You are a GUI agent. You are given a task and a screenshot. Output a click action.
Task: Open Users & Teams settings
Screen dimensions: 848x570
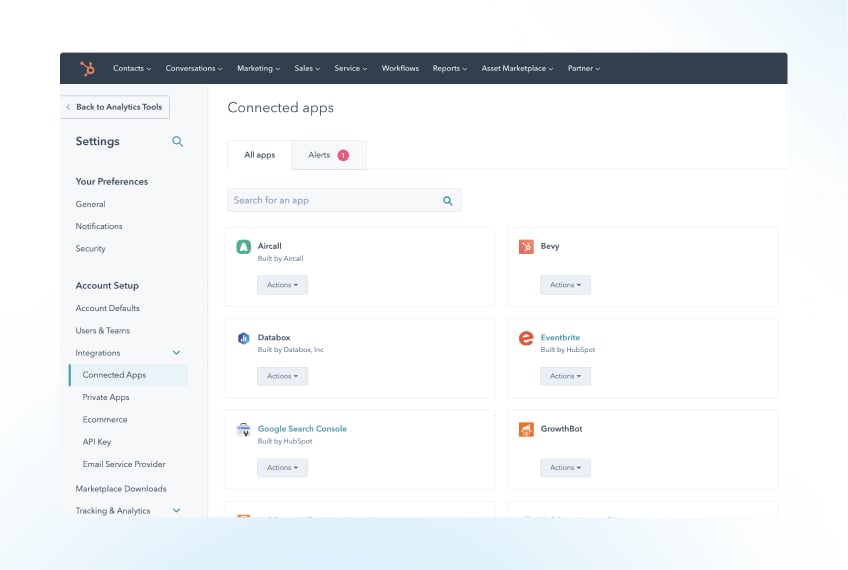pyautogui.click(x=103, y=330)
